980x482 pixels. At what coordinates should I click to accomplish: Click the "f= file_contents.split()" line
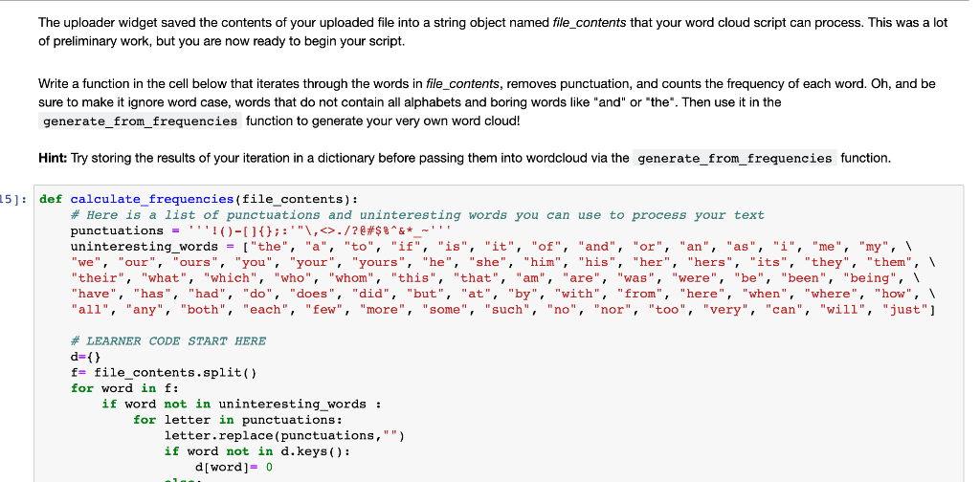pos(164,373)
